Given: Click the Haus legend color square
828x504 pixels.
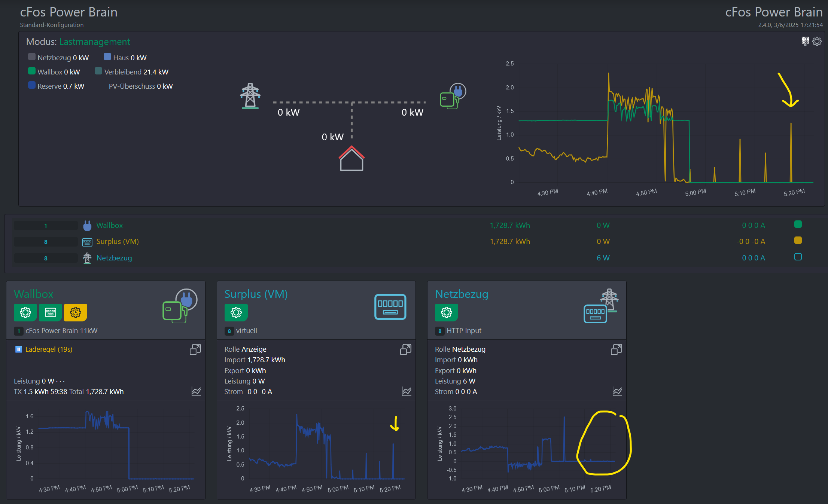Looking at the screenshot, I should pos(107,56).
